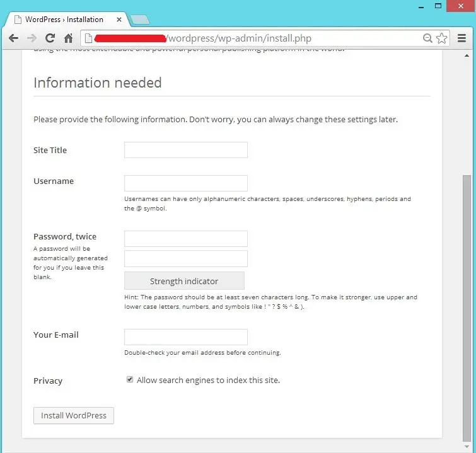The width and height of the screenshot is (476, 453).
Task: Click the Your E-mail input field
Action: pyautogui.click(x=186, y=337)
